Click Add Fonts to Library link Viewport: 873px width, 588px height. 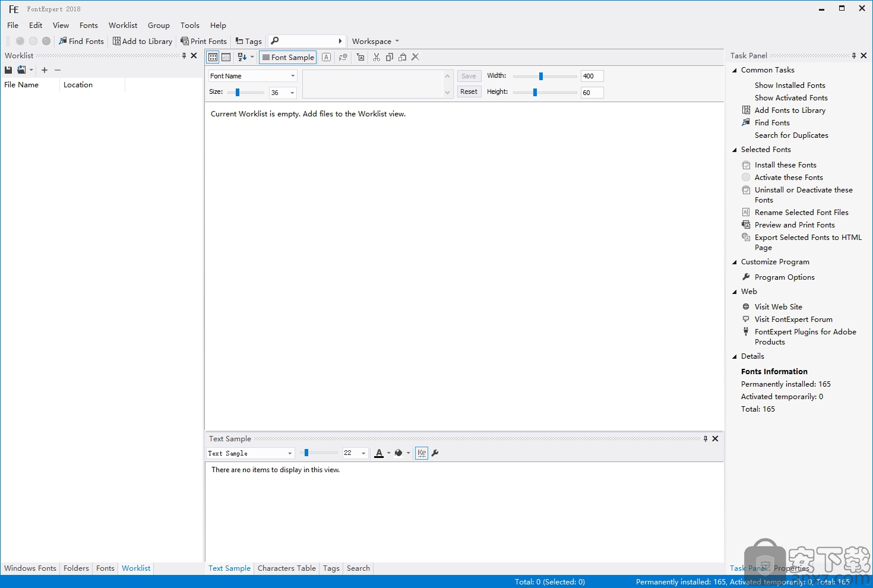pyautogui.click(x=790, y=110)
